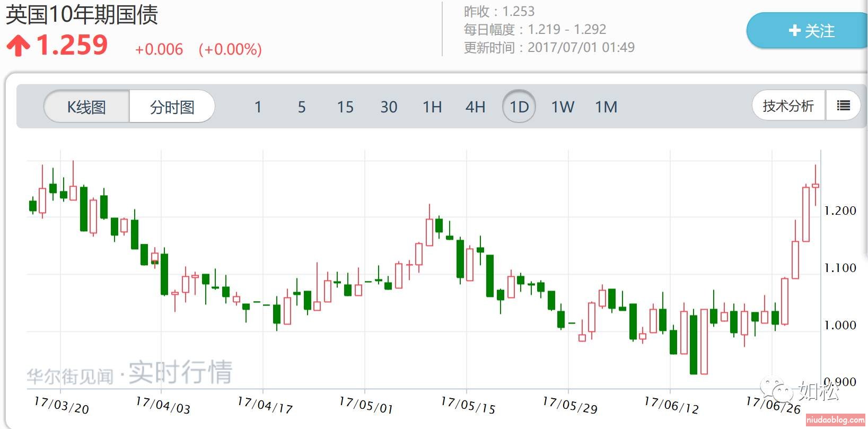Select the 1H interval
The height and width of the screenshot is (429, 868).
click(432, 107)
